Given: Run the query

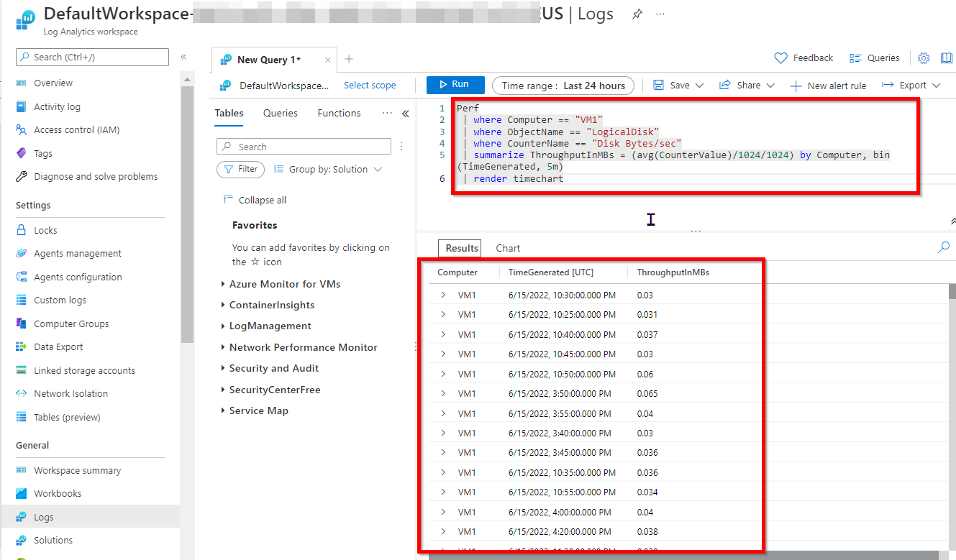Looking at the screenshot, I should pos(455,85).
